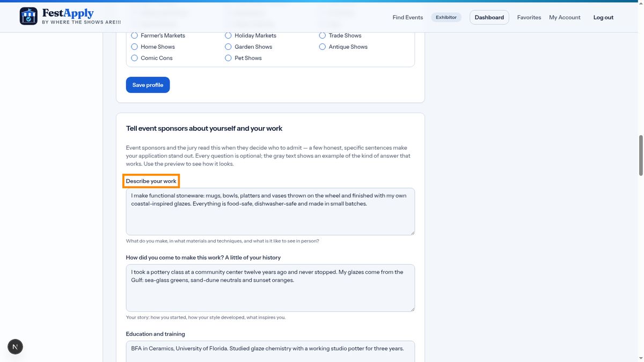This screenshot has height=362, width=644.
Task: Focus the history text area about pottery class
Action: point(270,287)
